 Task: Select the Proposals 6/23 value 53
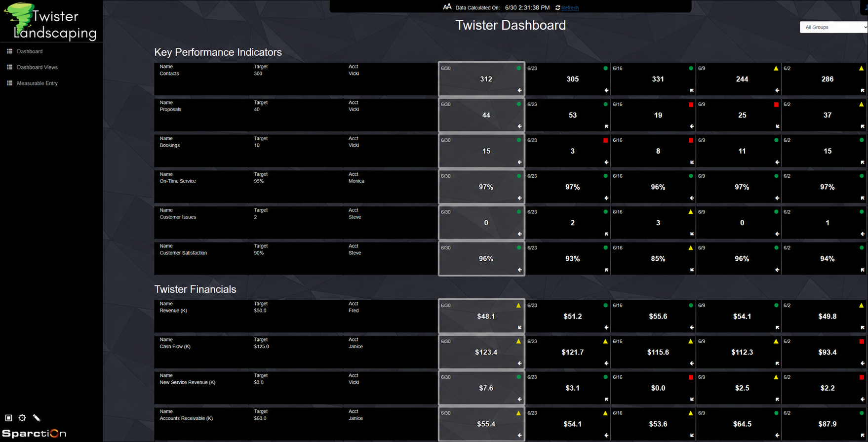573,115
